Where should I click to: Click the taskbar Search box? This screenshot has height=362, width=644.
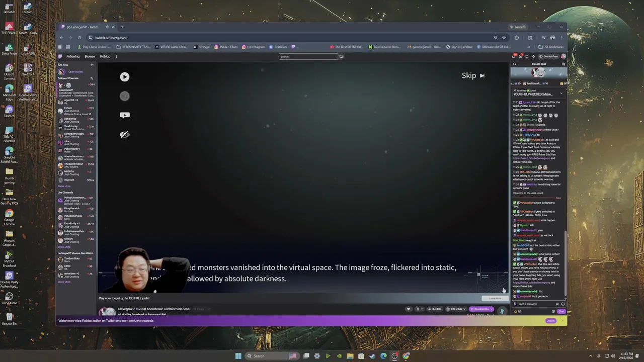click(x=272, y=356)
